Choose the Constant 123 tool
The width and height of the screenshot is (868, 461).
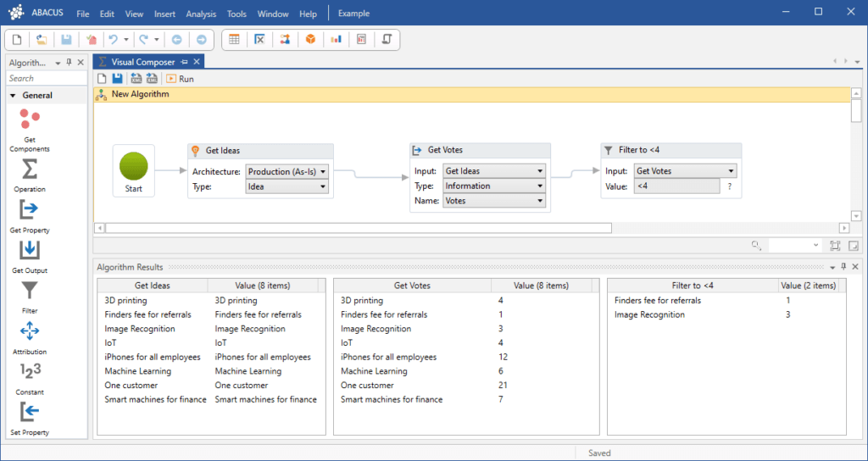click(x=29, y=371)
